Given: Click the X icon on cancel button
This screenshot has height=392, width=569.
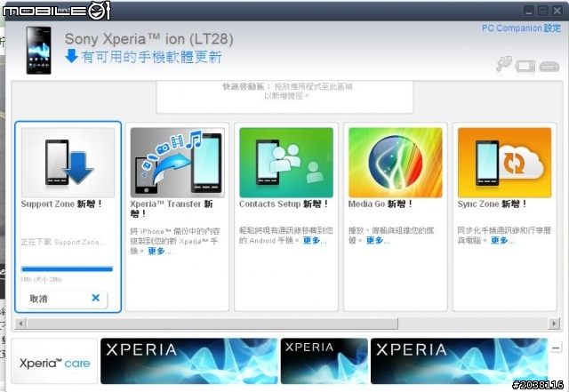Looking at the screenshot, I should click(96, 298).
